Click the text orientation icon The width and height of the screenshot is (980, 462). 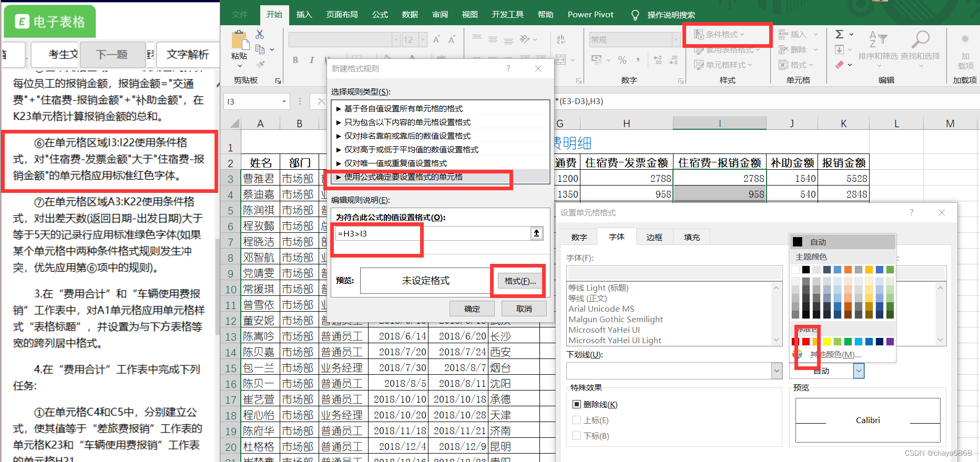pyautogui.click(x=525, y=39)
